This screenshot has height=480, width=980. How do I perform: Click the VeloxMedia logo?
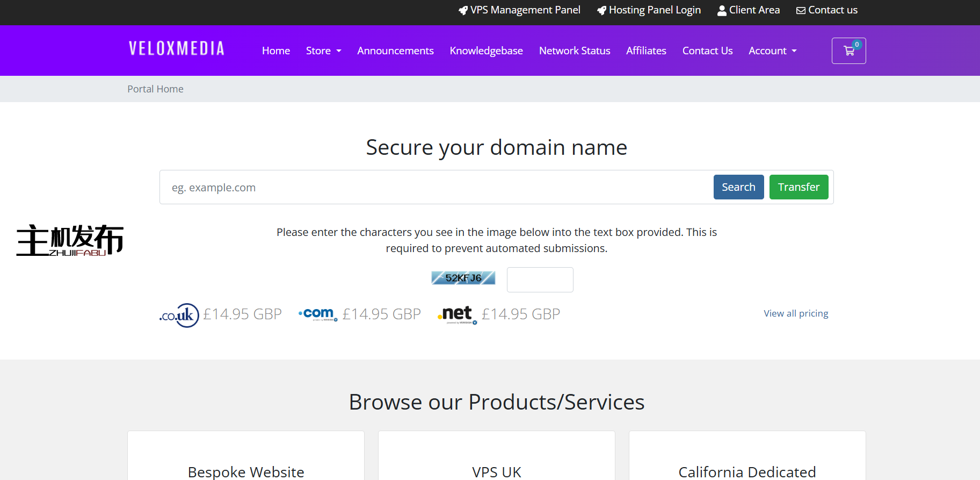(x=177, y=49)
